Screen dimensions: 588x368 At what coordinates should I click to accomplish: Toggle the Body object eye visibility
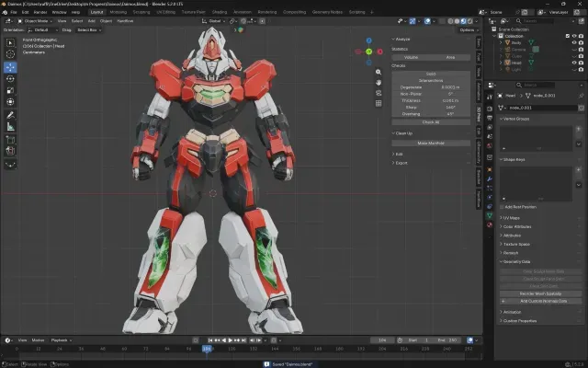(574, 43)
